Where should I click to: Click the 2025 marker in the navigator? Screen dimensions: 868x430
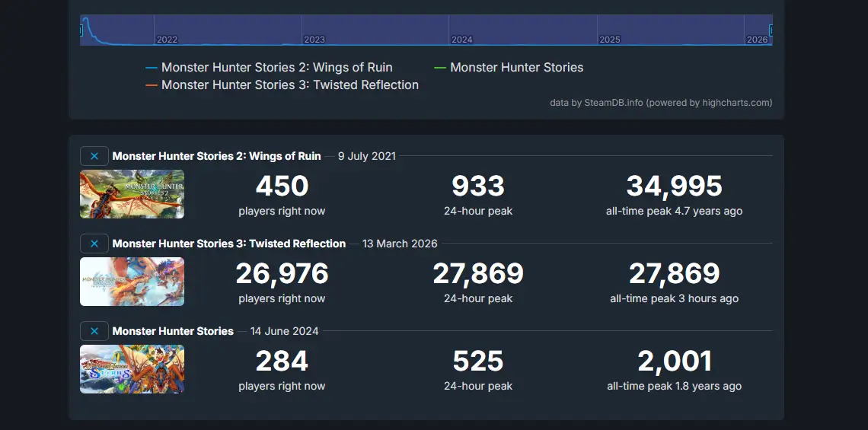609,40
